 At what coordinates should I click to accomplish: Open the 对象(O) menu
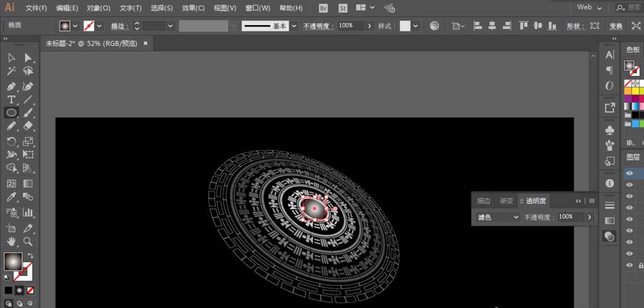tap(99, 8)
